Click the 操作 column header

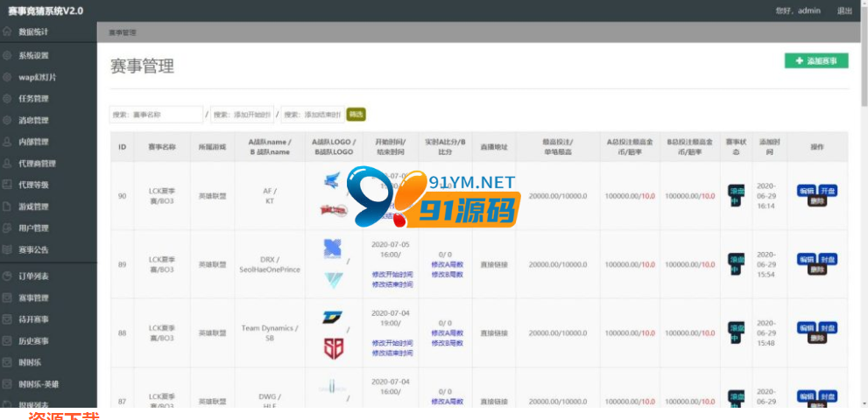pyautogui.click(x=817, y=147)
